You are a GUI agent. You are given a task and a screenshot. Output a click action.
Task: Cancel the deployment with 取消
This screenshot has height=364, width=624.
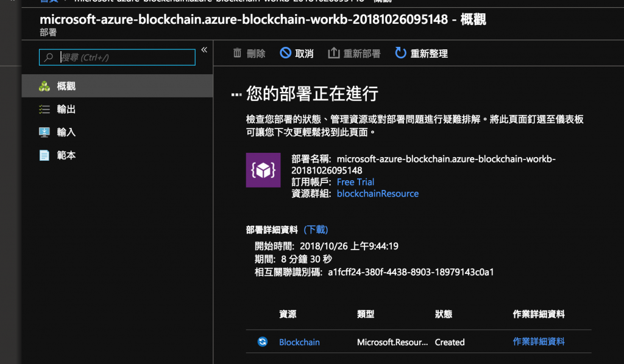pos(305,54)
